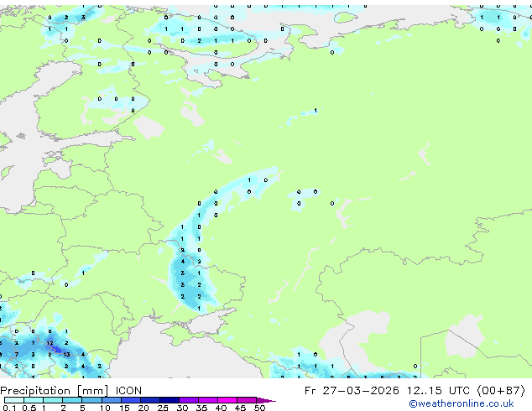This screenshot has width=532, height=411.
Task: Click the 0.1–0.5 mm palest legend swatch
Action: pyautogui.click(x=14, y=400)
